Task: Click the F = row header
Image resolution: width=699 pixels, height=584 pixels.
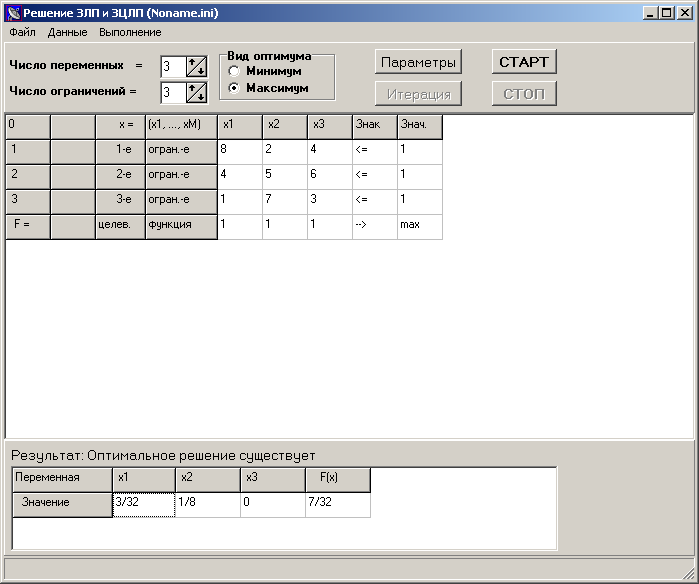Action: click(28, 227)
